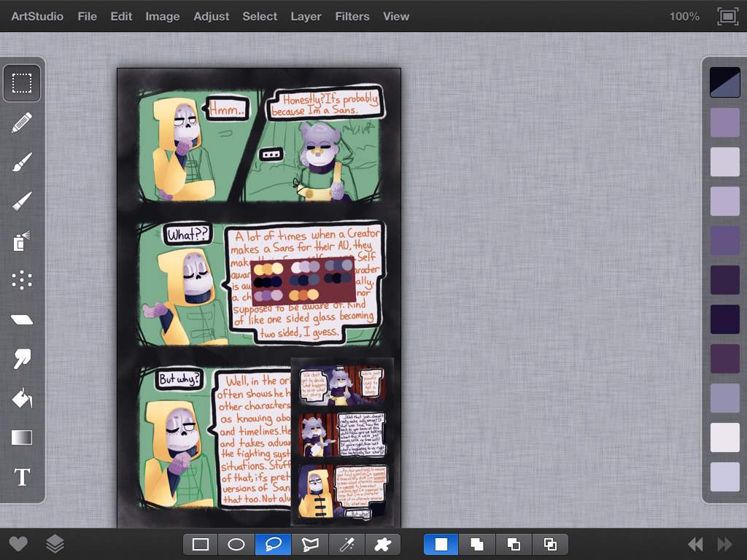Undo with the double left arrow
The height and width of the screenshot is (560, 747).
click(695, 544)
